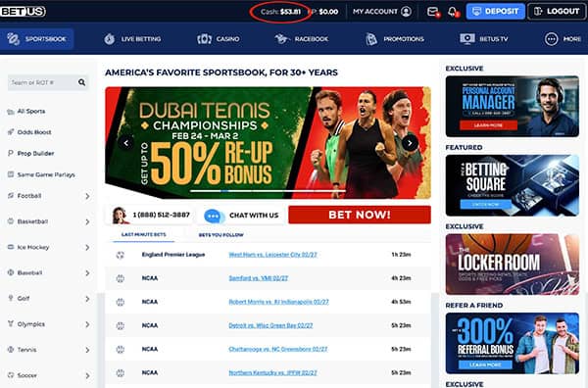Click the banner carousel progress indicator
Image resolution: width=588 pixels, height=388 pixels.
[268, 191]
